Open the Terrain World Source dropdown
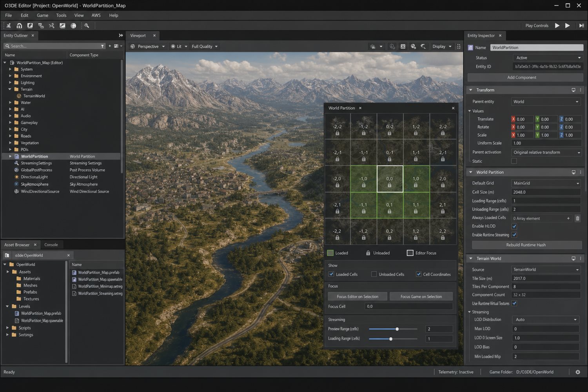588x392 pixels. 546,270
